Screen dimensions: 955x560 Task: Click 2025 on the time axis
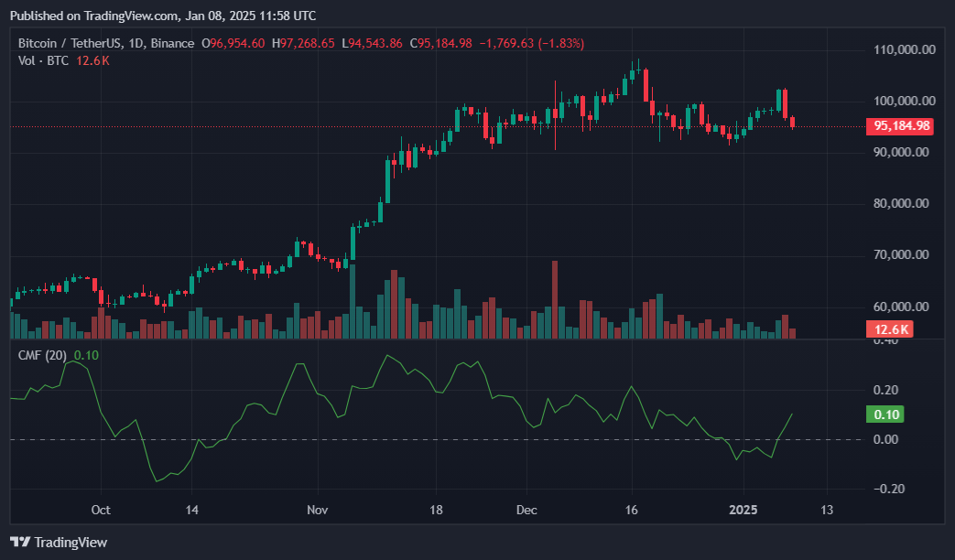[x=743, y=510]
